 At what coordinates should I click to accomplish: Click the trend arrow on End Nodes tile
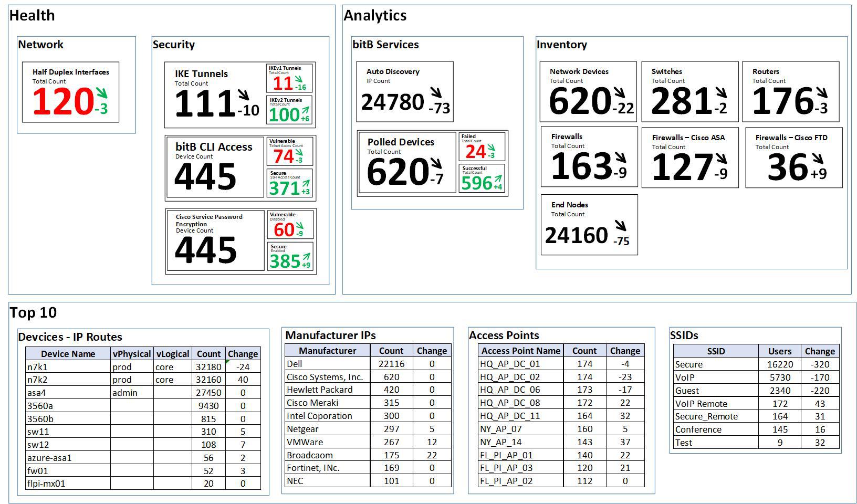[621, 226]
